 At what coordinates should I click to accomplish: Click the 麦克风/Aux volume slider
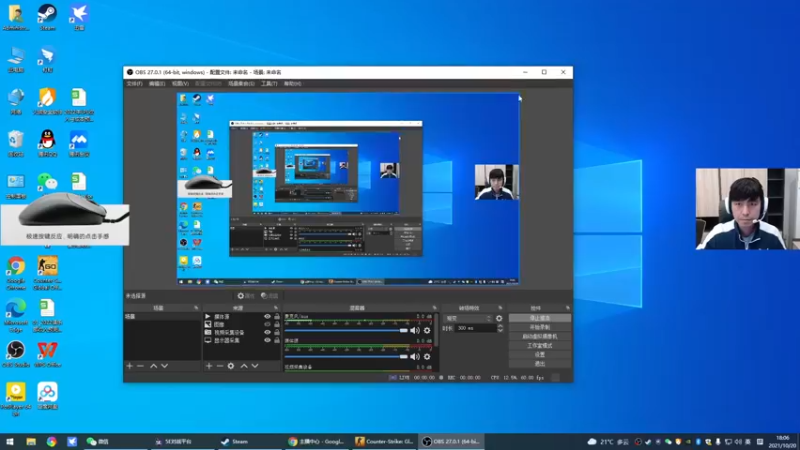pyautogui.click(x=346, y=330)
